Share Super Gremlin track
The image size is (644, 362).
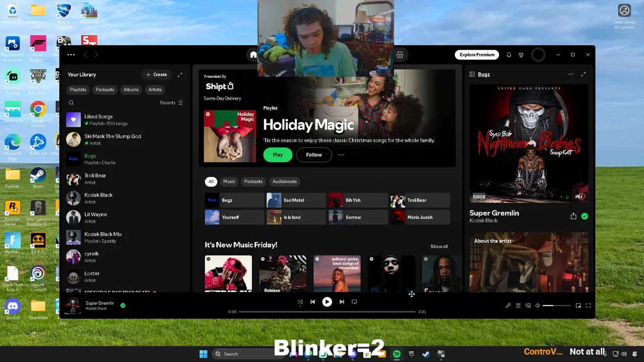573,216
